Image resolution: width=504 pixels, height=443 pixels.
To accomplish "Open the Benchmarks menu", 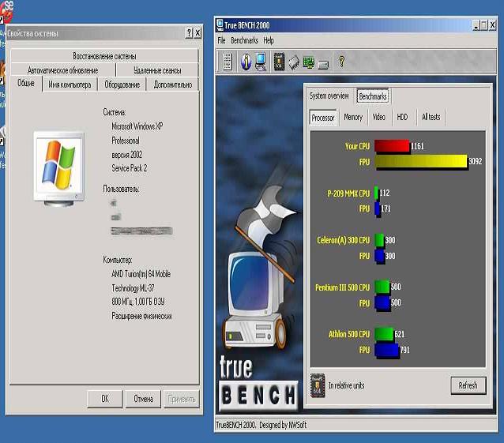I will pyautogui.click(x=244, y=40).
